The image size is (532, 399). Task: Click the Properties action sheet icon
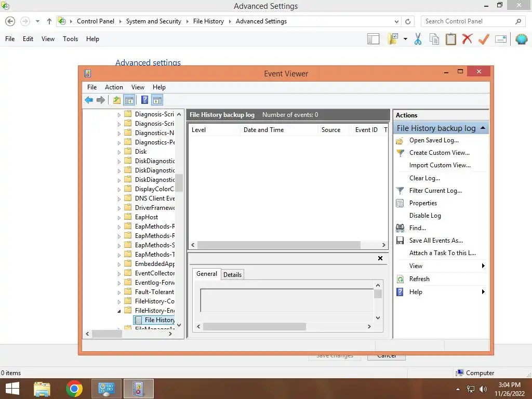tap(400, 203)
